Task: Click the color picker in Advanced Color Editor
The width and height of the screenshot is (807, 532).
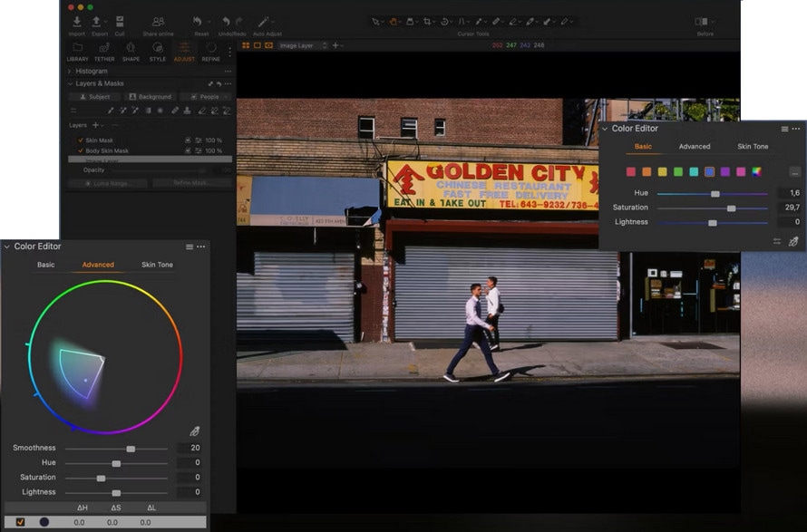Action: click(195, 431)
